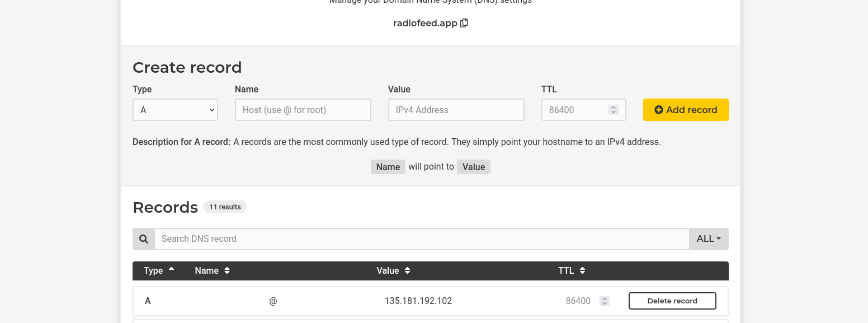Click the TTL stepper in Create record
This screenshot has height=323, width=868.
614,110
